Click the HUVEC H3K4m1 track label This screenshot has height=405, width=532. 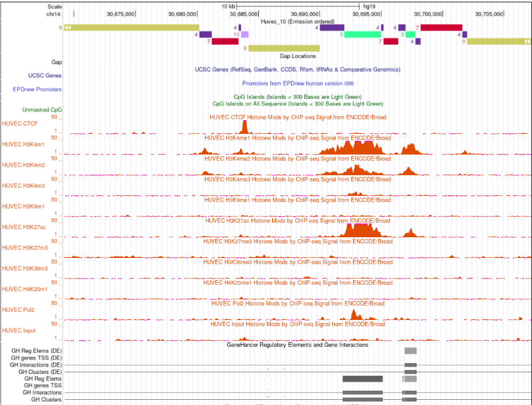pyautogui.click(x=23, y=144)
